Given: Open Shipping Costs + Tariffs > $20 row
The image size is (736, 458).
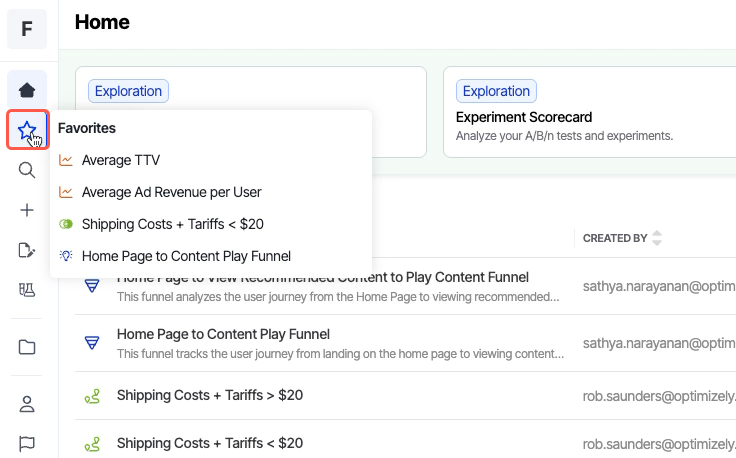Looking at the screenshot, I should [209, 395].
